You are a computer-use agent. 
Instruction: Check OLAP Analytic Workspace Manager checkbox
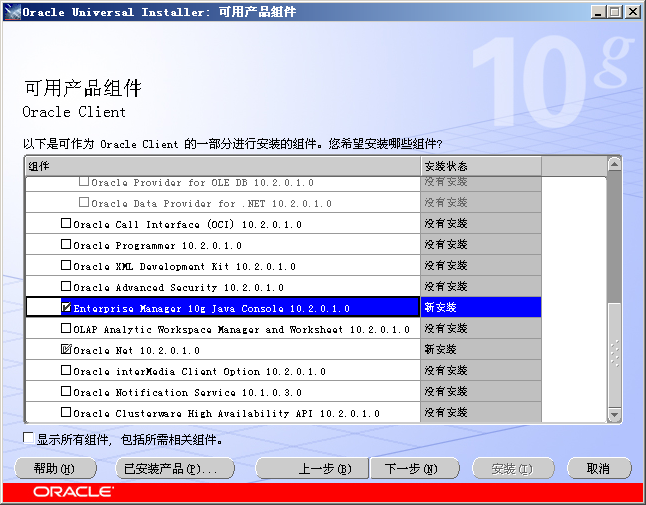pyautogui.click(x=66, y=328)
